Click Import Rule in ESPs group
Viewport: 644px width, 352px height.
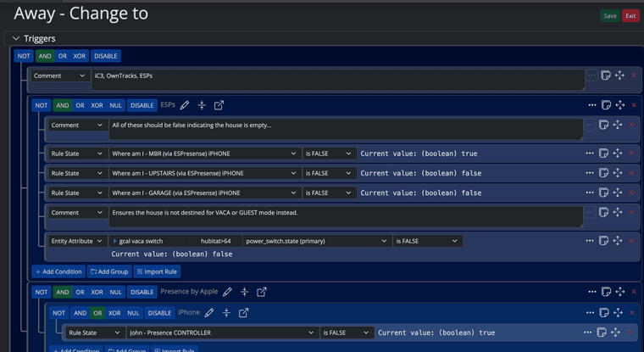coord(157,271)
